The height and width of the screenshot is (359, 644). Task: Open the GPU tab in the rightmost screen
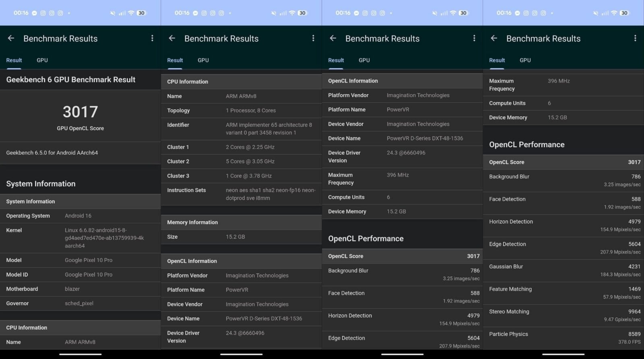click(525, 60)
